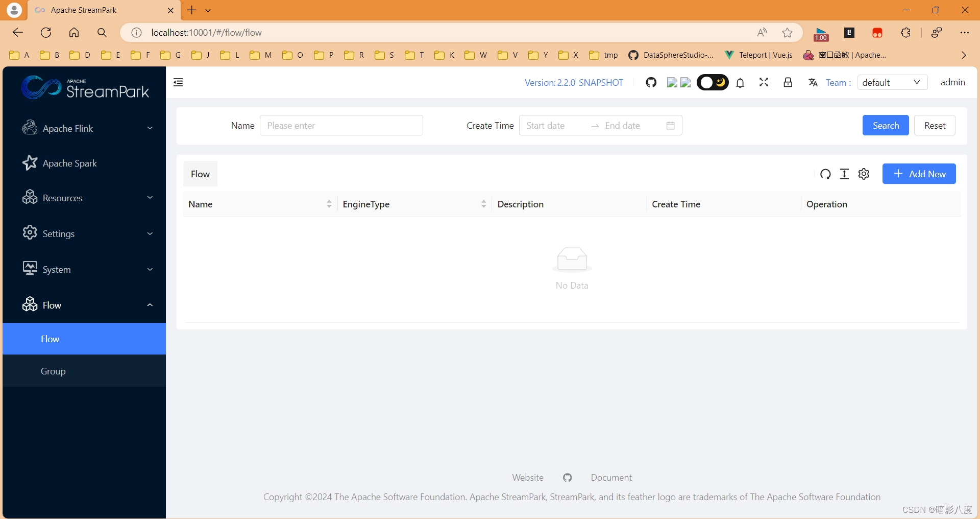This screenshot has height=519, width=980.
Task: Expand the System menu
Action: pos(84,270)
